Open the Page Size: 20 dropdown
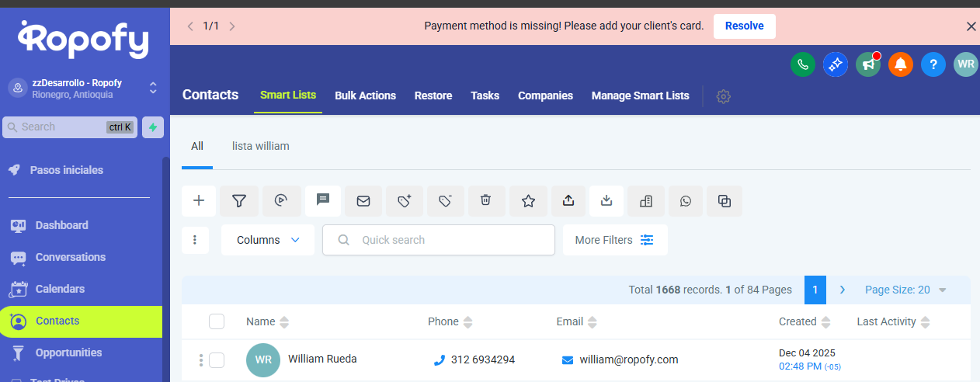This screenshot has width=980, height=382. (x=905, y=290)
